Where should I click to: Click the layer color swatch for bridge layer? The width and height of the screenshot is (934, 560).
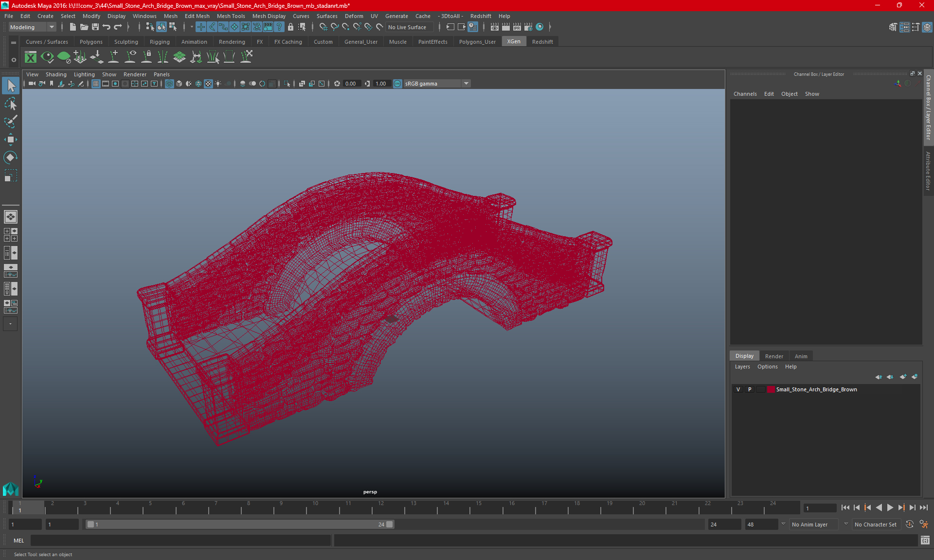click(771, 389)
